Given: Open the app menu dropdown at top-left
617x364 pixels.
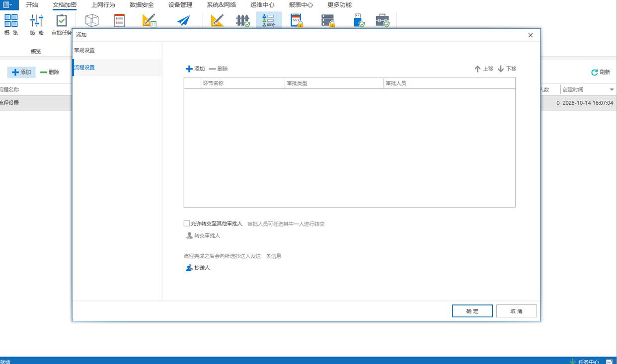Looking at the screenshot, I should click(x=8, y=5).
